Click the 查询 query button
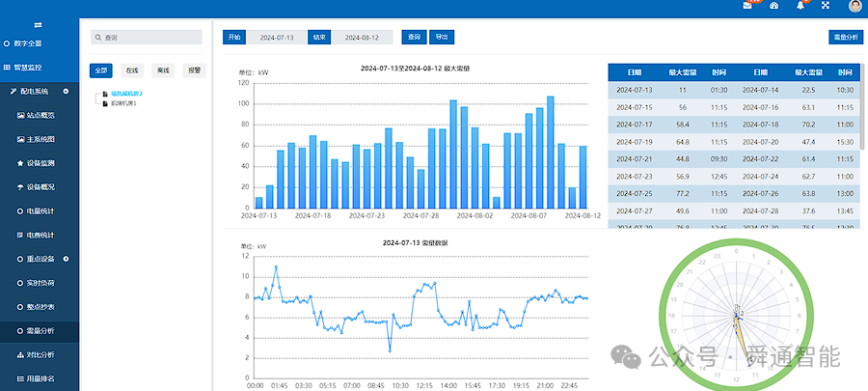The height and width of the screenshot is (391, 868). point(414,37)
